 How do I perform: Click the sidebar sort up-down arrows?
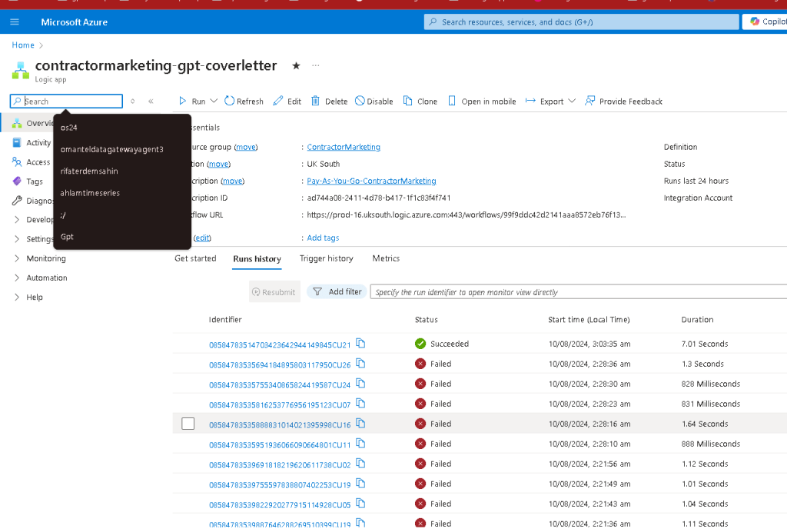(x=132, y=101)
